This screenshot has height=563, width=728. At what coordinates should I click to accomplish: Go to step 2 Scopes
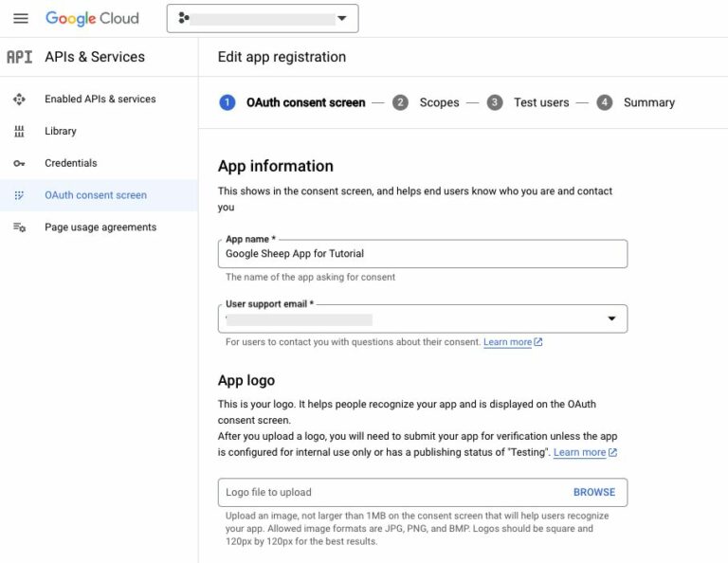(426, 102)
